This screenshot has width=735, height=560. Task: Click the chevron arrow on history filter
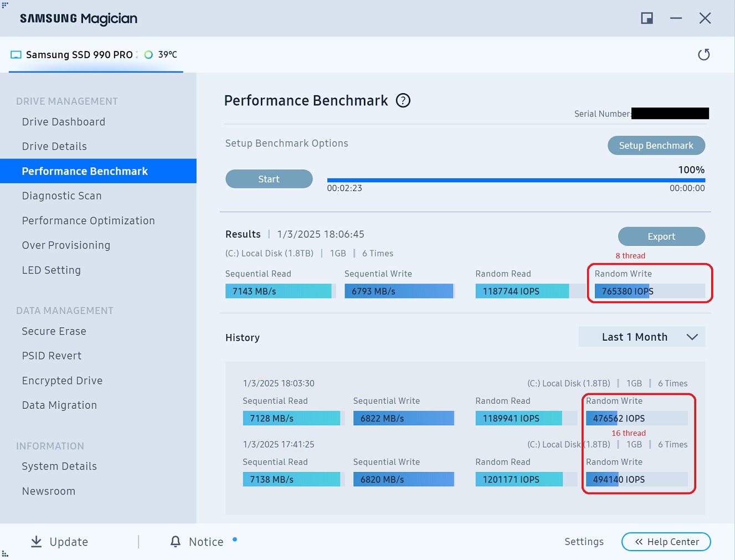(x=692, y=337)
